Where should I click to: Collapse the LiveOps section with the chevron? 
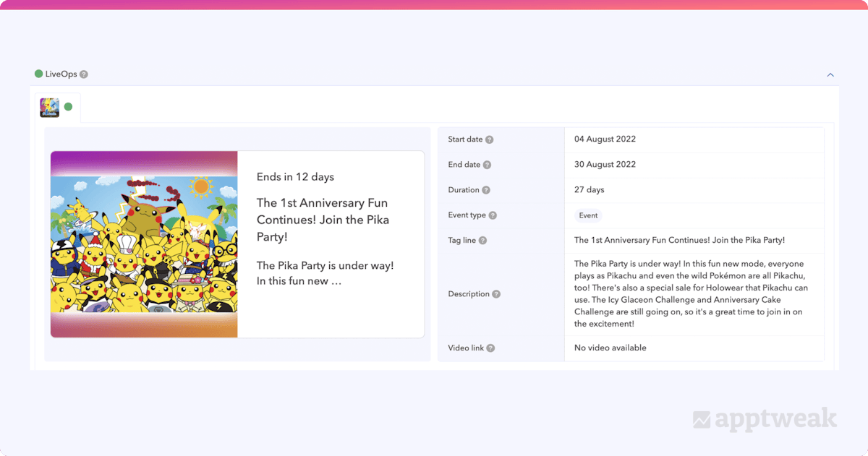(830, 74)
